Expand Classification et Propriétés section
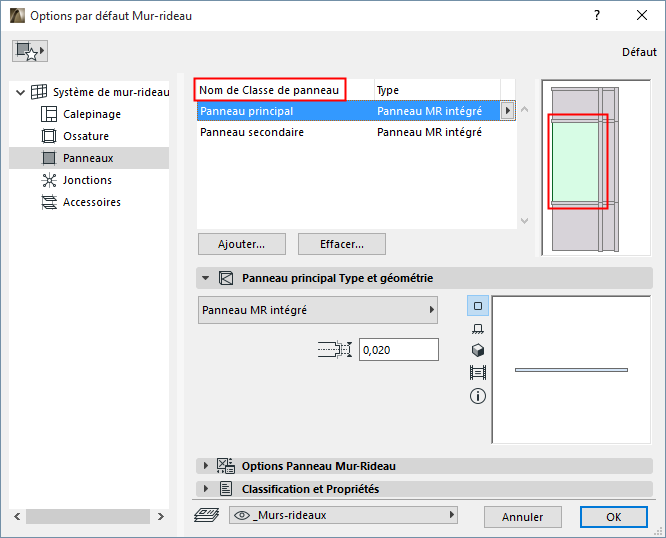Viewport: 666px width, 538px height. [206, 489]
